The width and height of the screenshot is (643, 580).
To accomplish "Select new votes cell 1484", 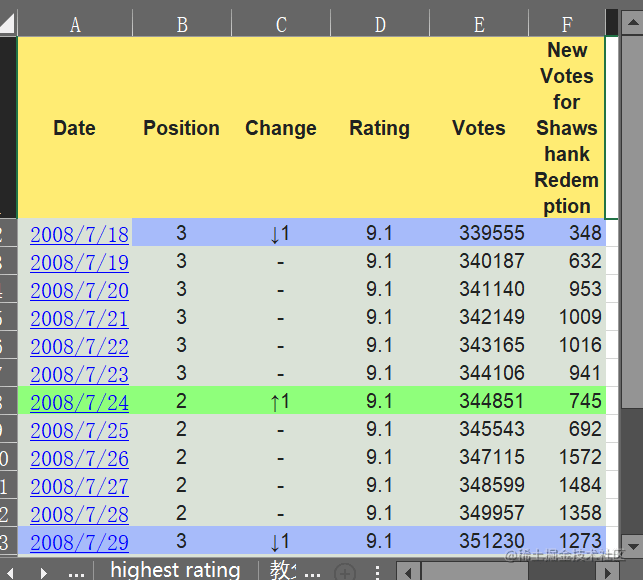I will 567,484.
